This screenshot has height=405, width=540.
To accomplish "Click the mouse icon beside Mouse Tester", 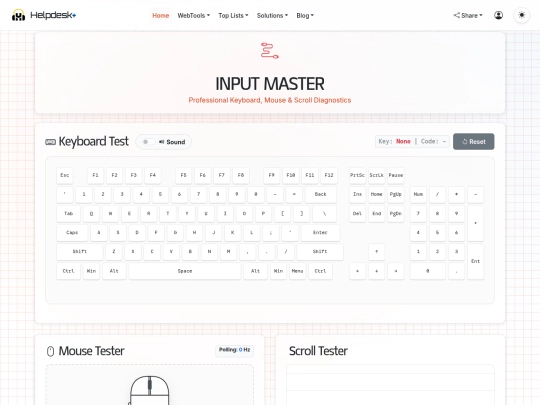I will point(51,351).
